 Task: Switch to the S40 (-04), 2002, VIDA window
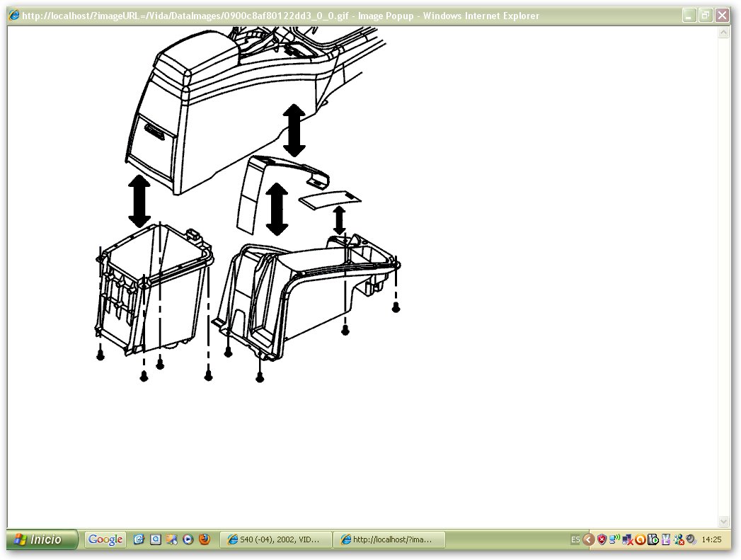[x=275, y=539]
